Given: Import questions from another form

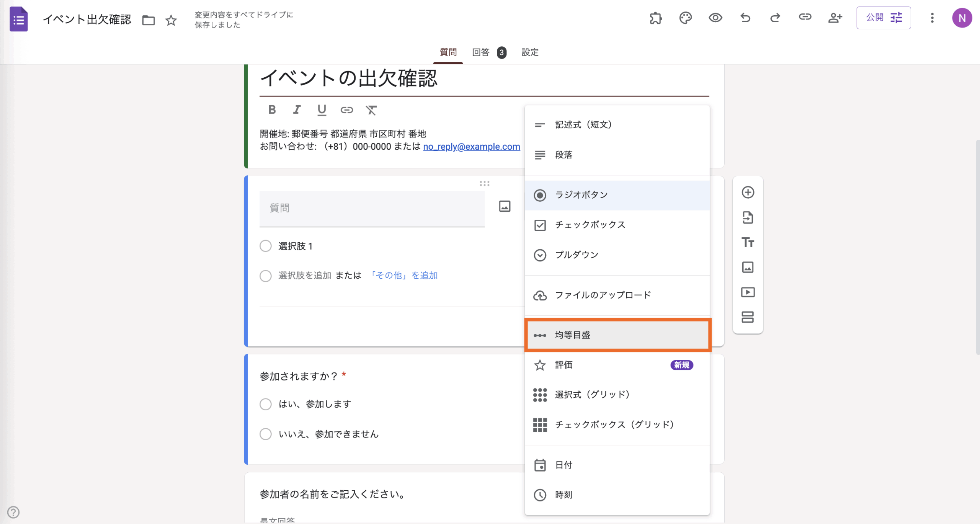Looking at the screenshot, I should [748, 217].
